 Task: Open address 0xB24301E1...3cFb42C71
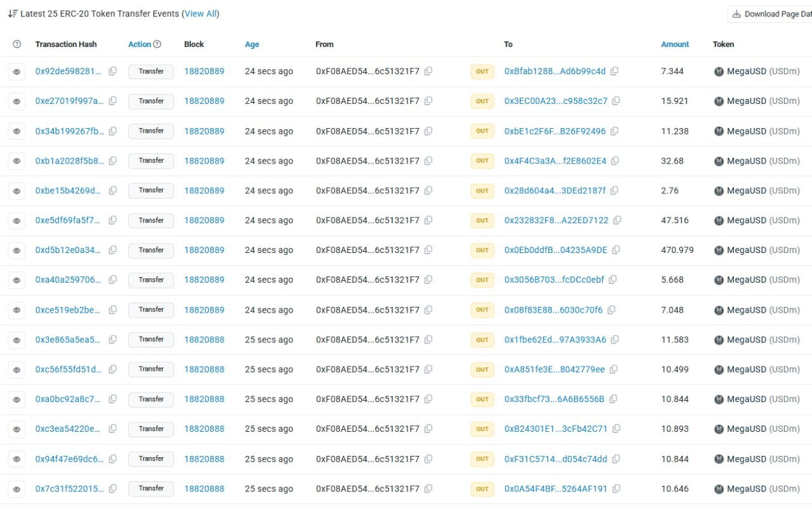556,429
